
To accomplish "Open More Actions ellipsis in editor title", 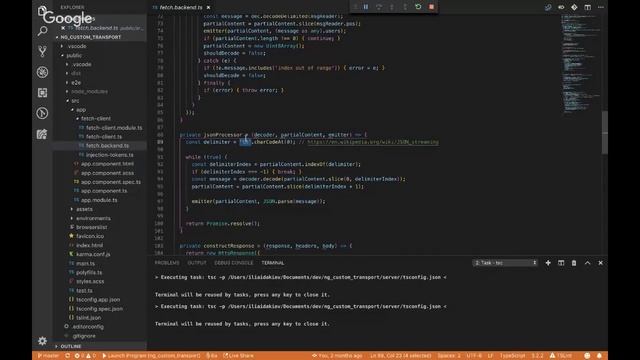I will 600,7.
